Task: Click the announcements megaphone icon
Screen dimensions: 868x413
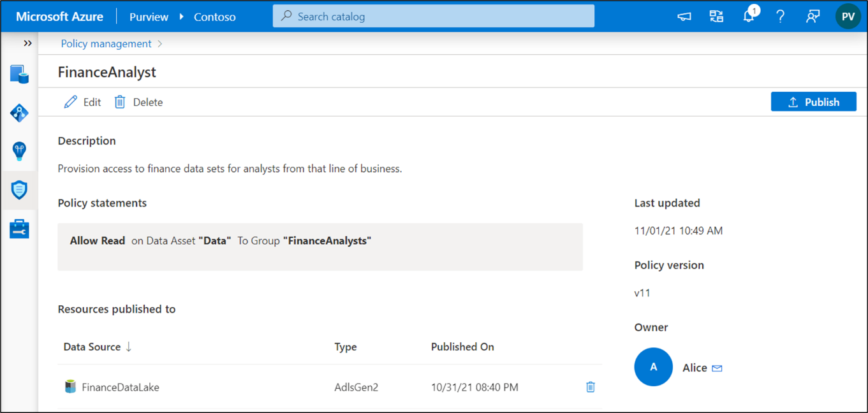Action: (684, 16)
